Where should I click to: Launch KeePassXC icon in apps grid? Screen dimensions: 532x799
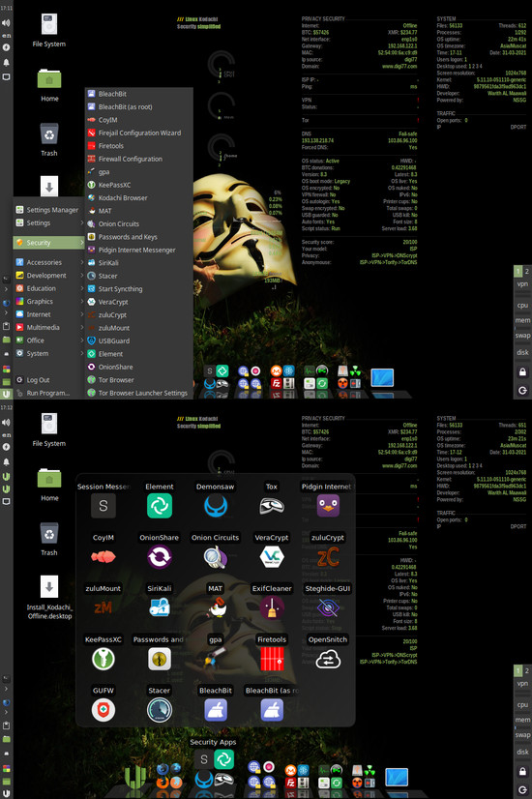pyautogui.click(x=103, y=660)
